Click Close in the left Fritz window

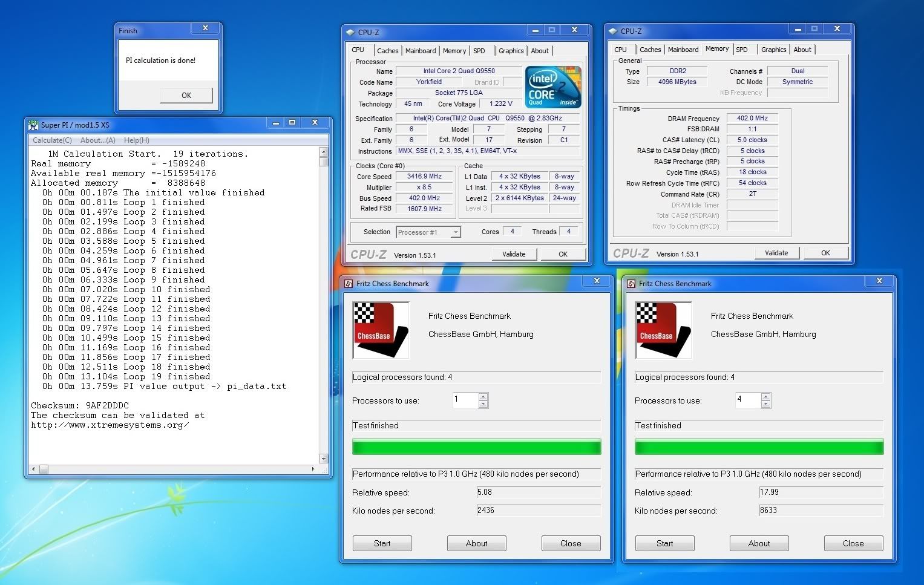(x=571, y=543)
